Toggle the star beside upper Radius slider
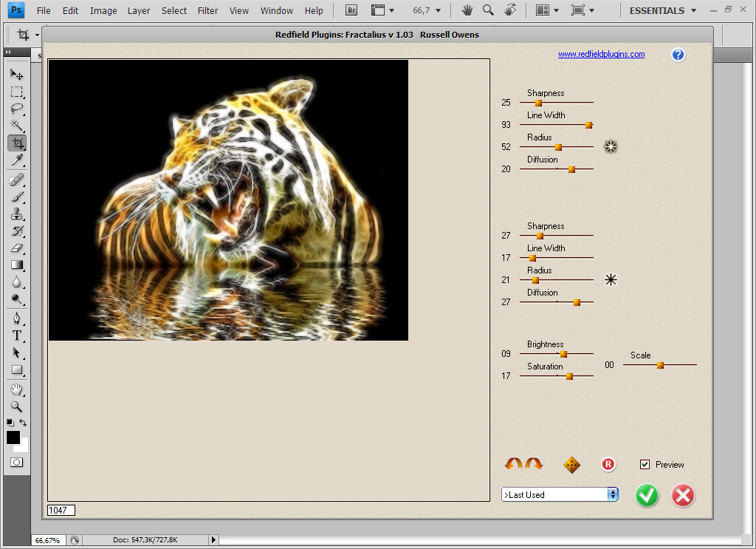Screen dimensions: 756x549 (x=611, y=146)
